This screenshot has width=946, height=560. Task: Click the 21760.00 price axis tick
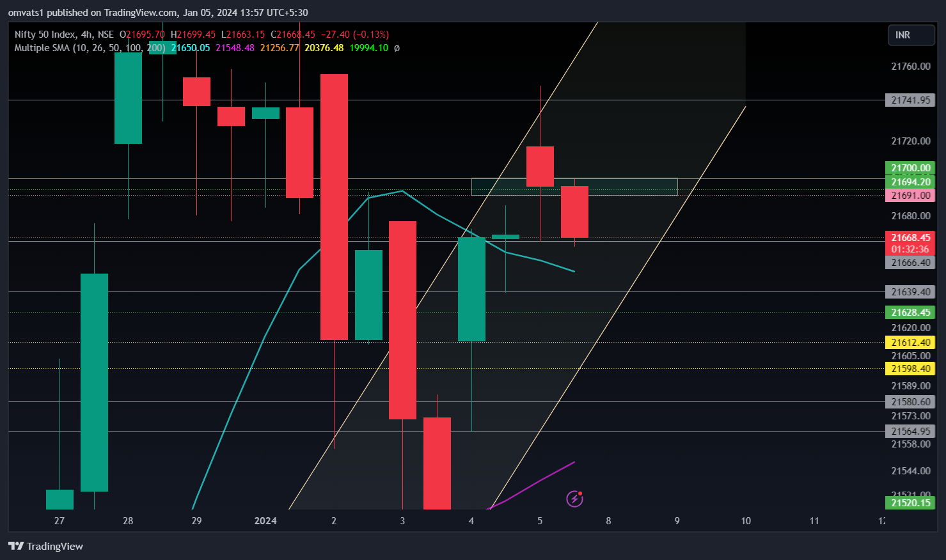[x=911, y=66]
